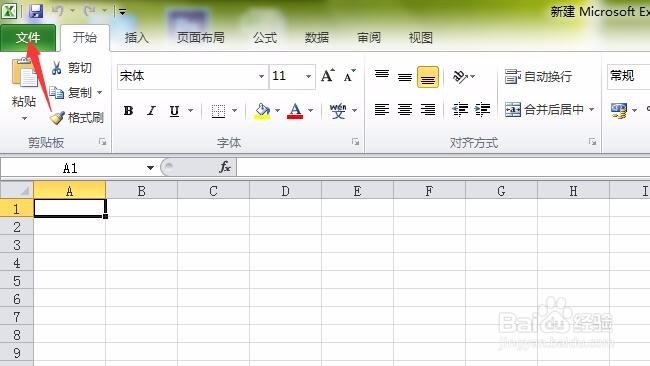Toggle Center text alignment icon
The image size is (650, 366).
[x=405, y=110]
